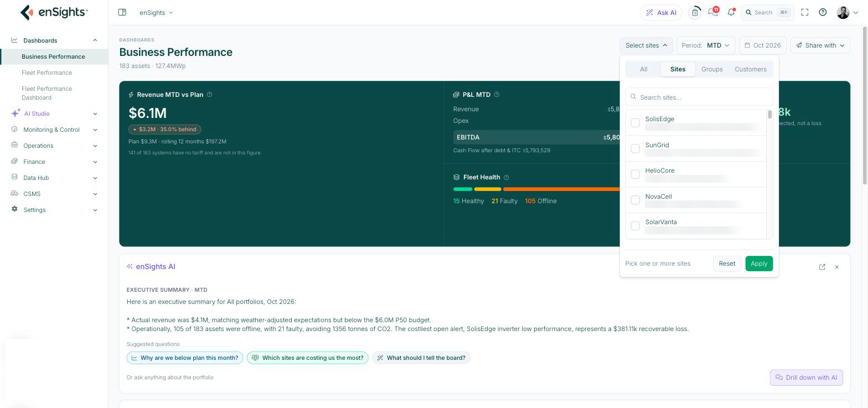Switch to the Customers tab
Image resolution: width=868 pixels, height=408 pixels.
[x=751, y=69]
